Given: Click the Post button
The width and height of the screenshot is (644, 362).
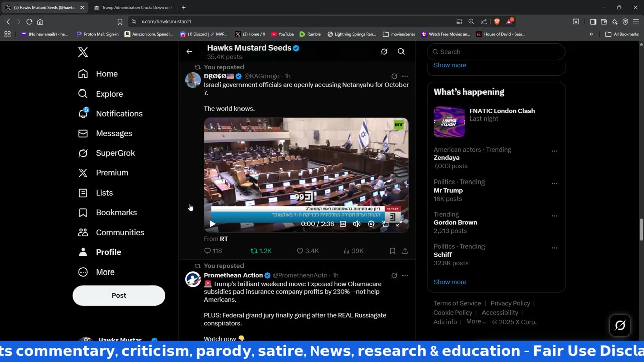Looking at the screenshot, I should pyautogui.click(x=119, y=295).
